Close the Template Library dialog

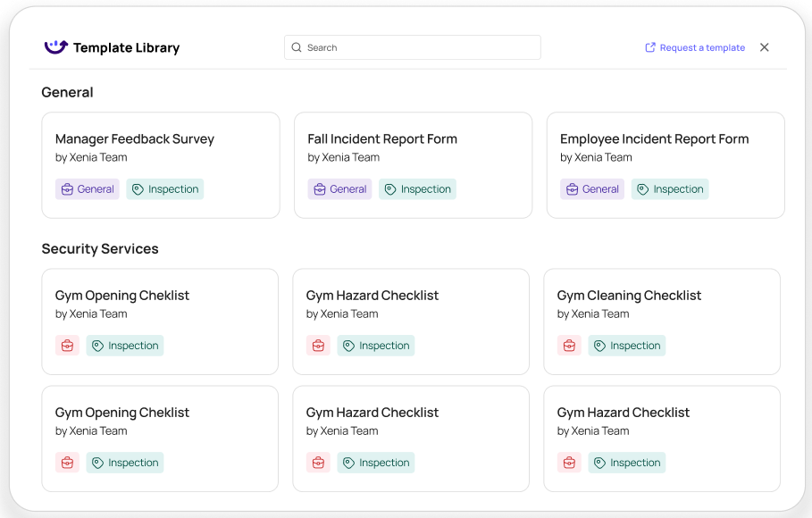[764, 47]
